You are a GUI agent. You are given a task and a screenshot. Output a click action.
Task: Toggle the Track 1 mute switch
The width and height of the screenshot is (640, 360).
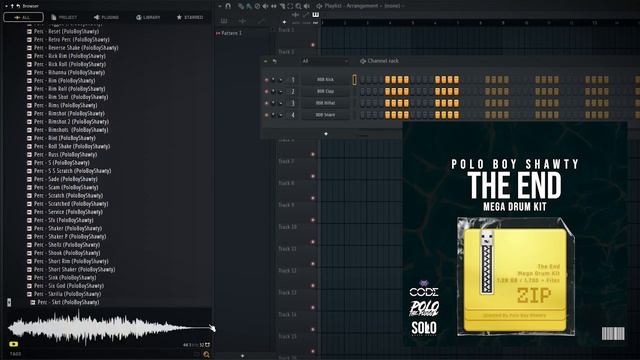pyautogui.click(x=313, y=45)
